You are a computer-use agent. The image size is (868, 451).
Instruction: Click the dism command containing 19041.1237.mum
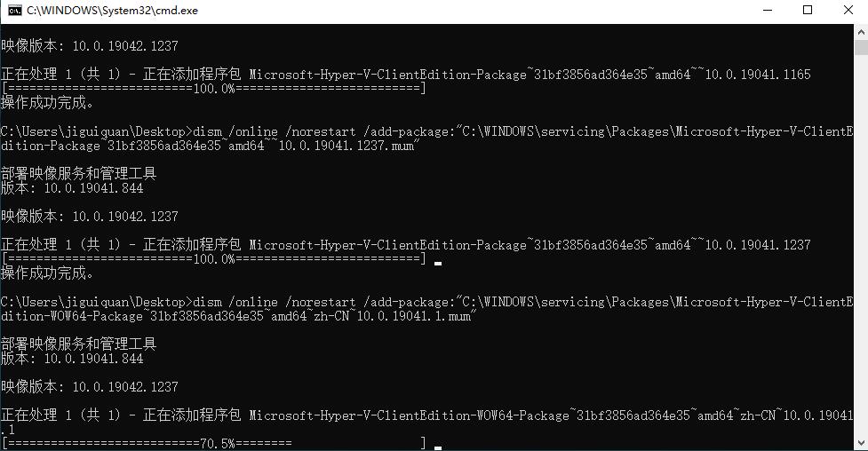click(426, 138)
